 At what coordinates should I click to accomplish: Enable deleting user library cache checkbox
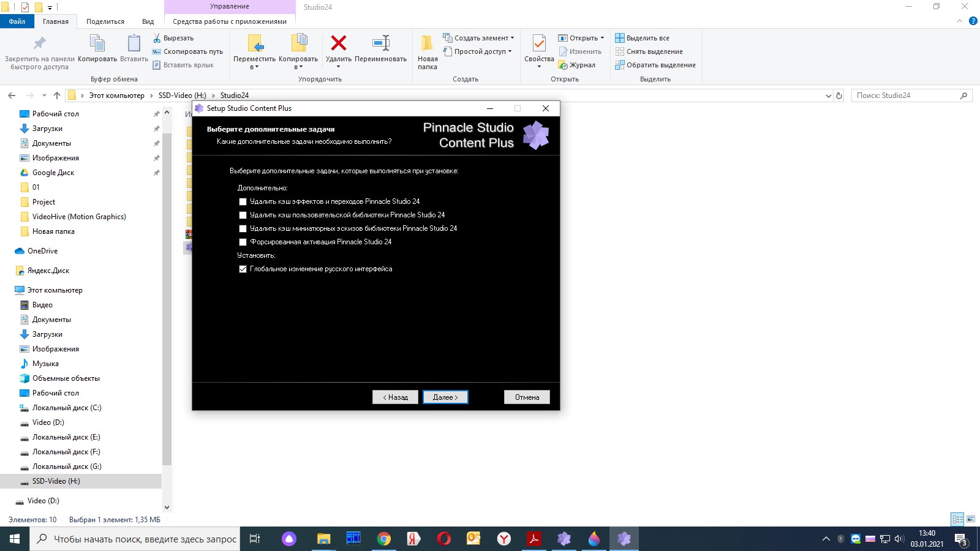pyautogui.click(x=243, y=215)
